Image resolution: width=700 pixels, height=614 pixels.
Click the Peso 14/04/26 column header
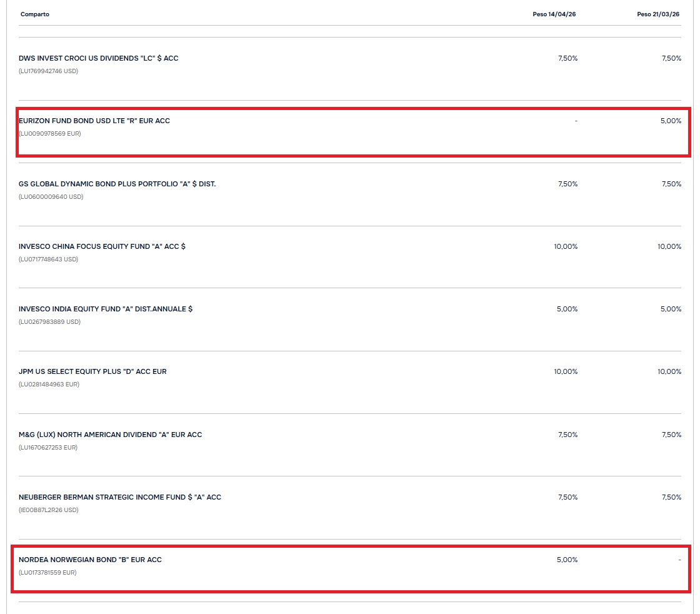tap(549, 14)
